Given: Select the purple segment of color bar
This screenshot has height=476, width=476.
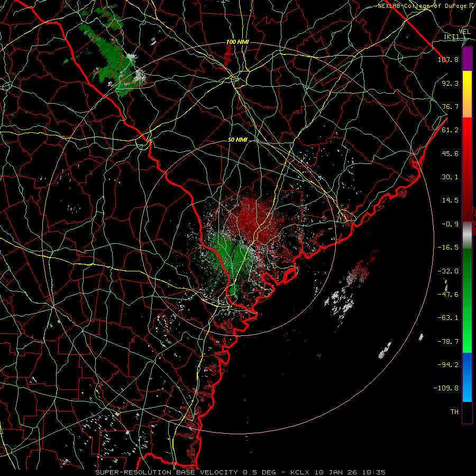Looking at the screenshot, I should point(467,59).
